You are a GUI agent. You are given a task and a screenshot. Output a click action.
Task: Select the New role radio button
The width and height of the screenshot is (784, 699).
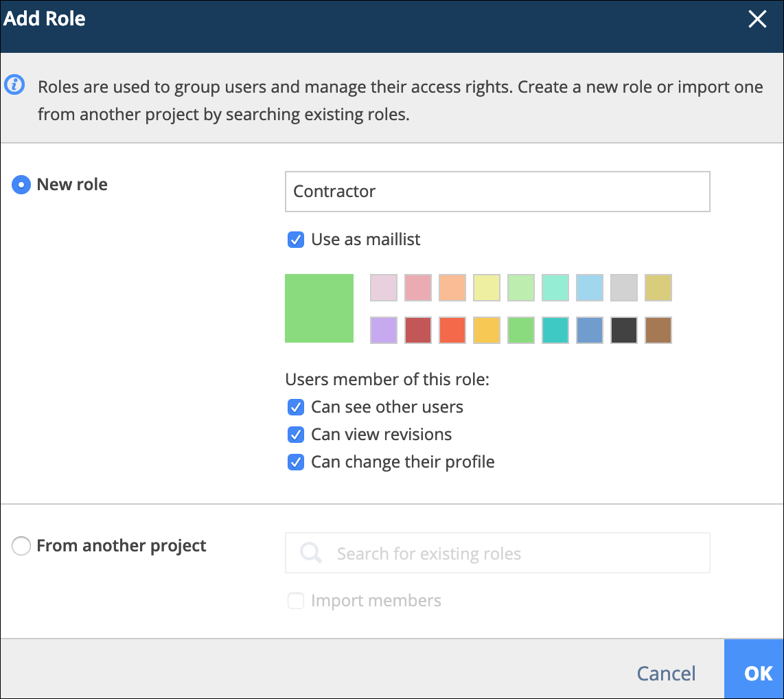[x=21, y=185]
